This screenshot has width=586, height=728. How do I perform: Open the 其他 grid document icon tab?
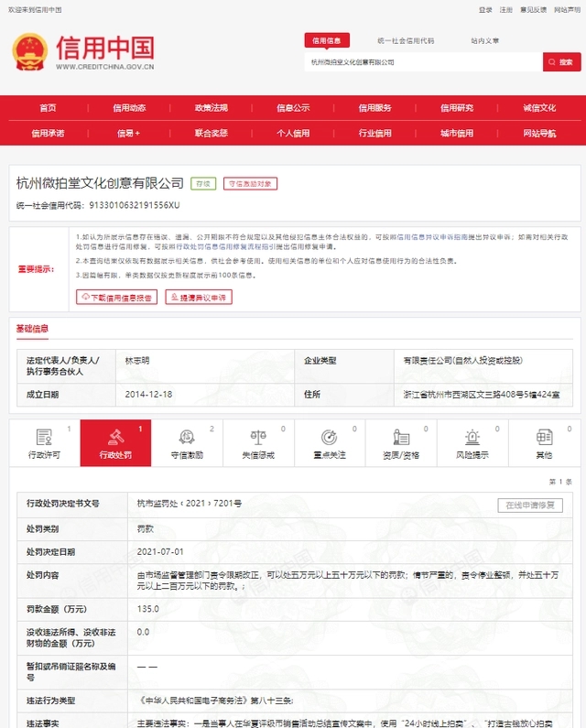[544, 443]
